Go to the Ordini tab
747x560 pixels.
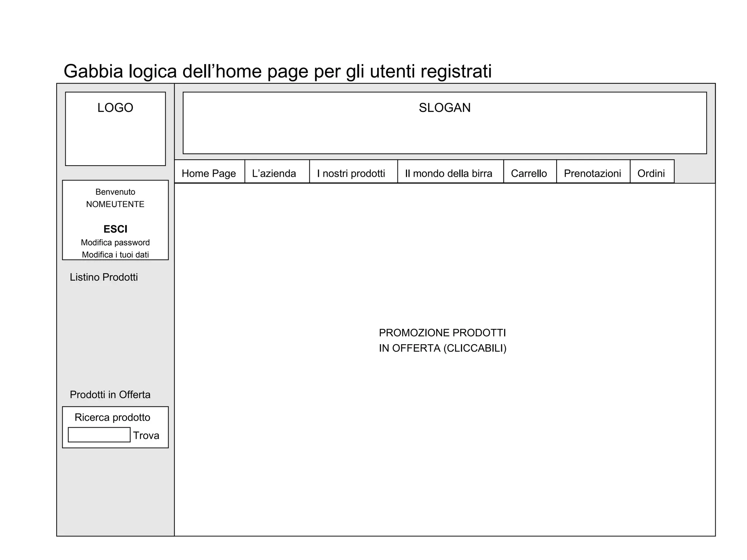click(651, 173)
